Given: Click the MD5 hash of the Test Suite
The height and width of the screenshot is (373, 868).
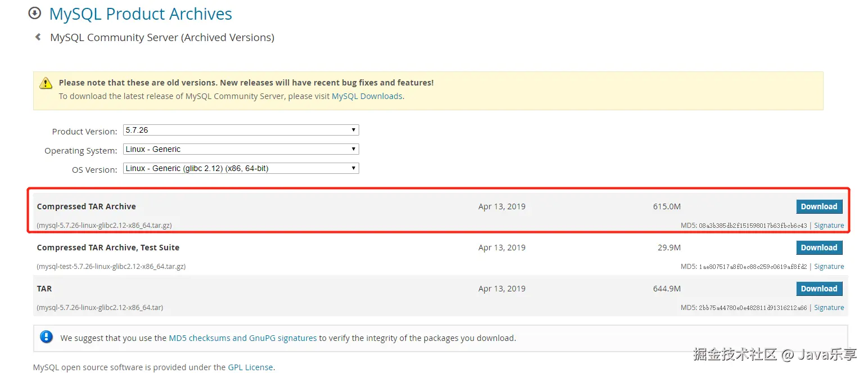Looking at the screenshot, I should 753,267.
